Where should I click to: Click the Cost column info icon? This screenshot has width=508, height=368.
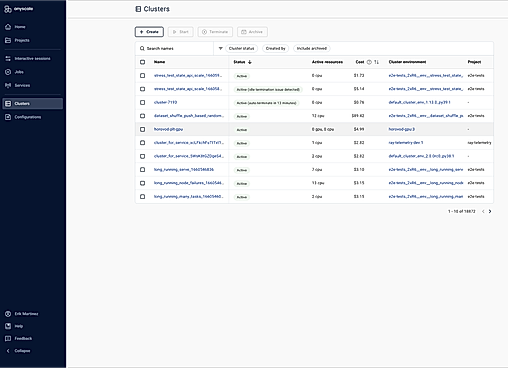[x=369, y=62]
